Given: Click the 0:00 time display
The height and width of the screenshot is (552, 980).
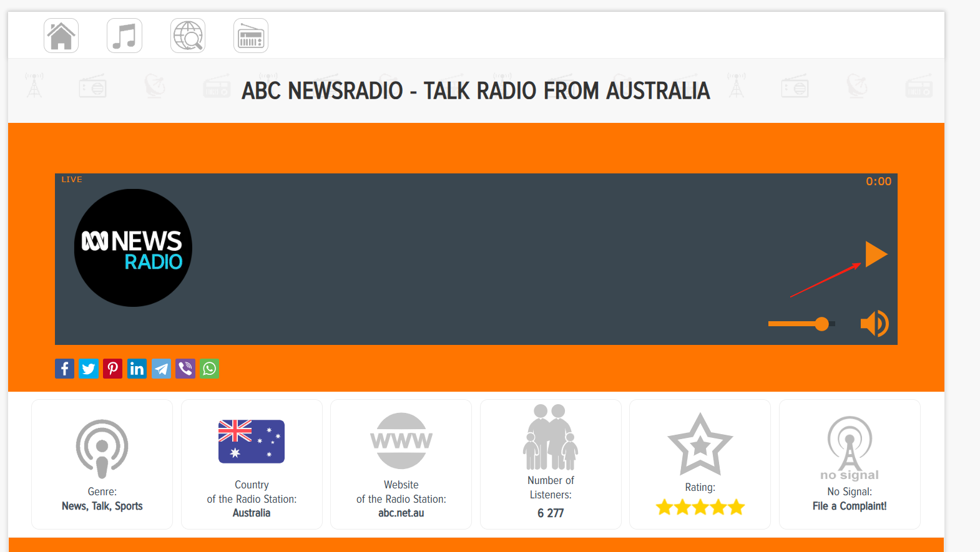Looking at the screenshot, I should pyautogui.click(x=878, y=182).
